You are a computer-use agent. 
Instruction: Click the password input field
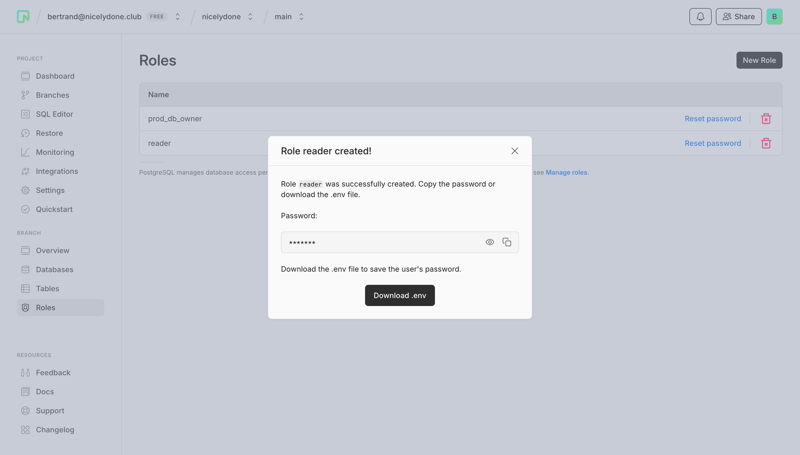[x=380, y=242]
